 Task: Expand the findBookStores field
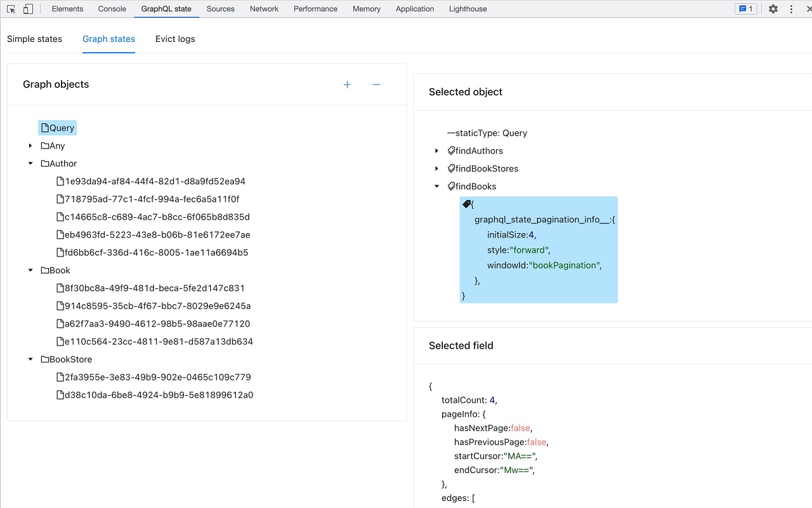[436, 169]
